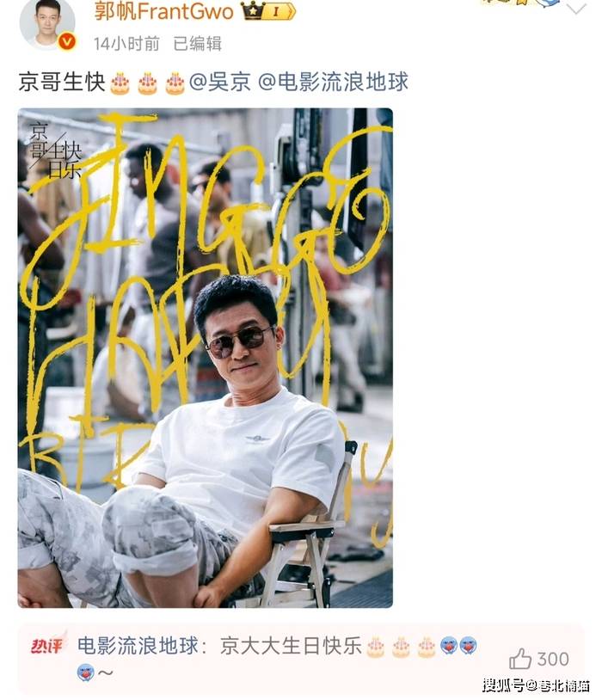602x700 pixels.
Task: Open the hot comment text 京大大生日快乐
Action: (x=291, y=646)
